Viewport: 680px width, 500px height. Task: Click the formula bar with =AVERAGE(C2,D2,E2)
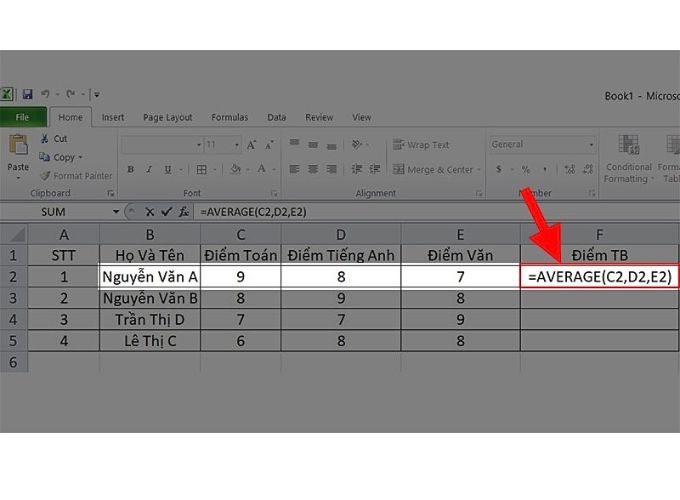point(437,212)
